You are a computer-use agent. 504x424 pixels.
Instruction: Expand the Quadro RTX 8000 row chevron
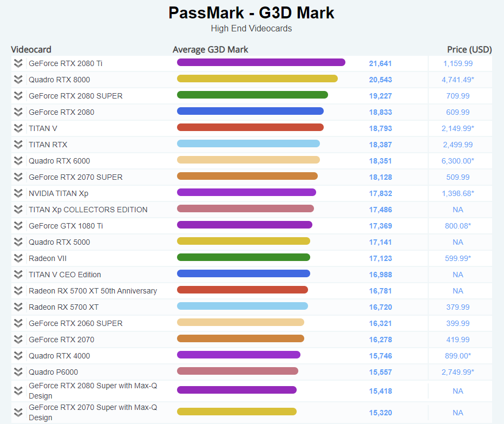pos(18,80)
